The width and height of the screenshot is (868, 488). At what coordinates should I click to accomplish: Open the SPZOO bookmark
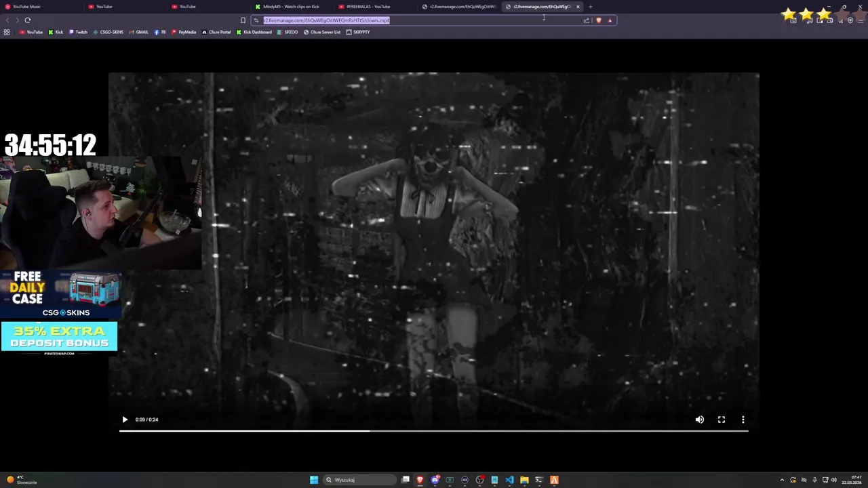point(288,32)
